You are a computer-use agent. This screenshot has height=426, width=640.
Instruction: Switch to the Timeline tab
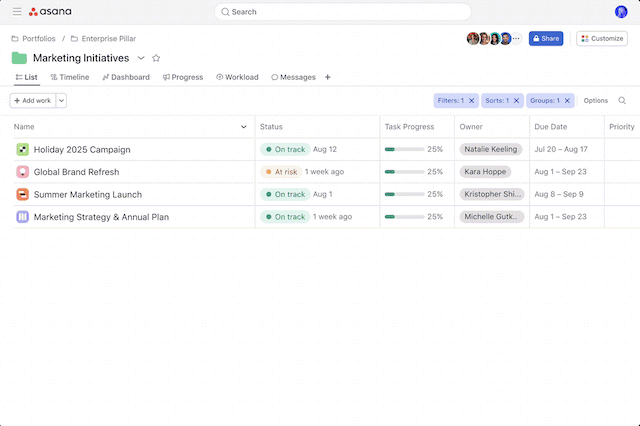pyautogui.click(x=69, y=77)
